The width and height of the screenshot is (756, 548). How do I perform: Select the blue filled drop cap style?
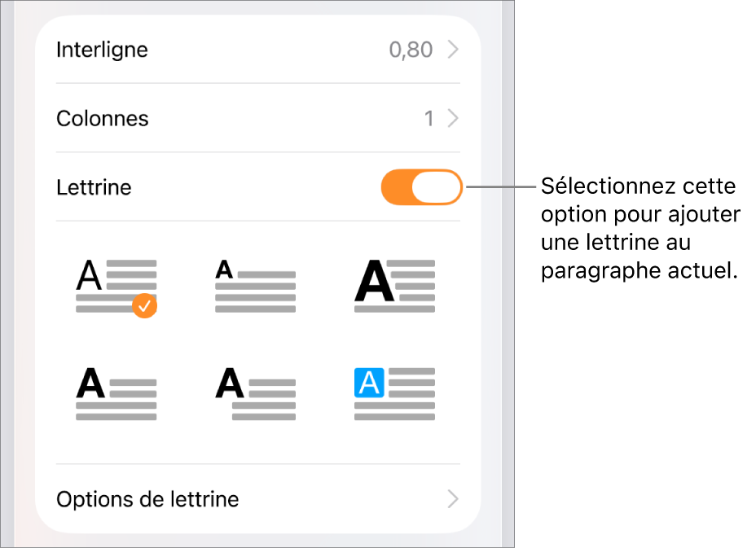tap(394, 394)
